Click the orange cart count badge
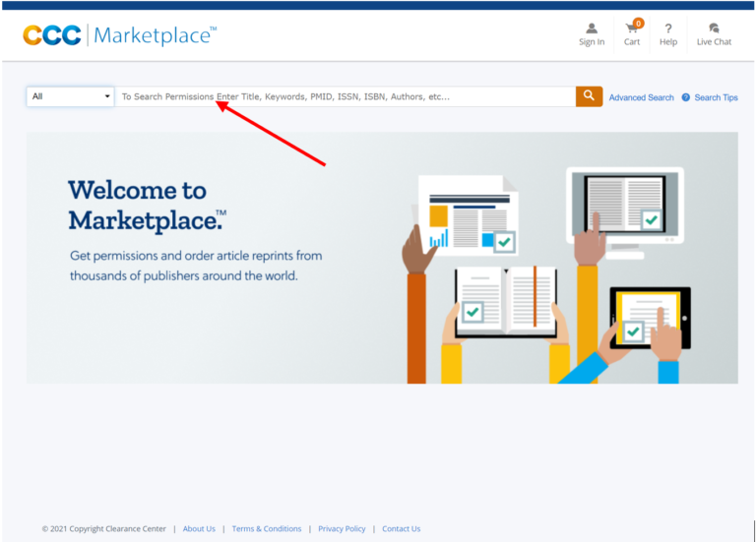The width and height of the screenshot is (756, 542). tap(639, 22)
